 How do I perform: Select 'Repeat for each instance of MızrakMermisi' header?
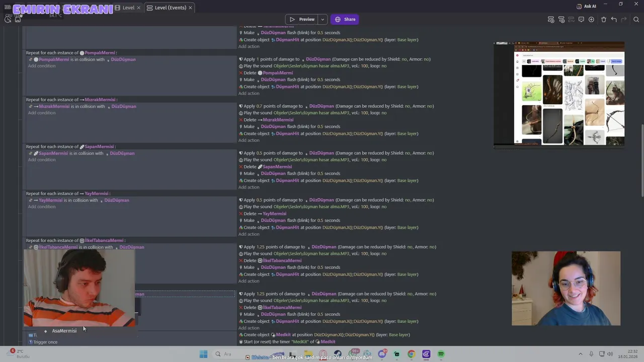(71, 100)
